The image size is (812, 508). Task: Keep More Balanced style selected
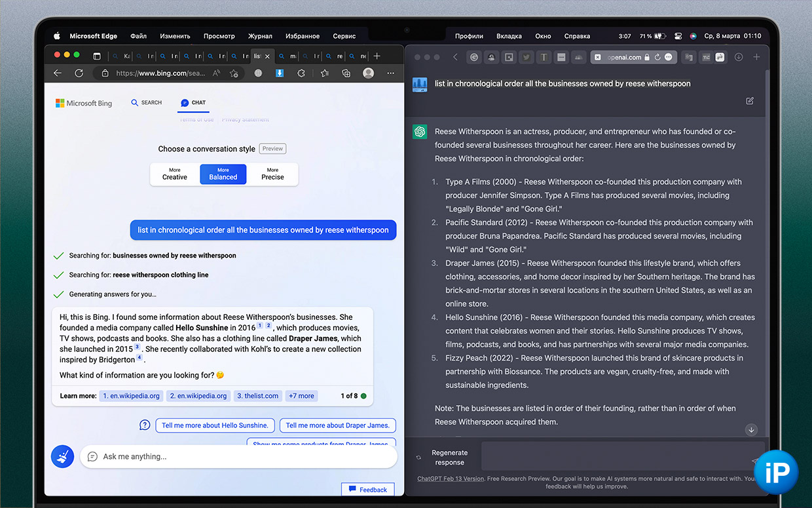(x=223, y=174)
